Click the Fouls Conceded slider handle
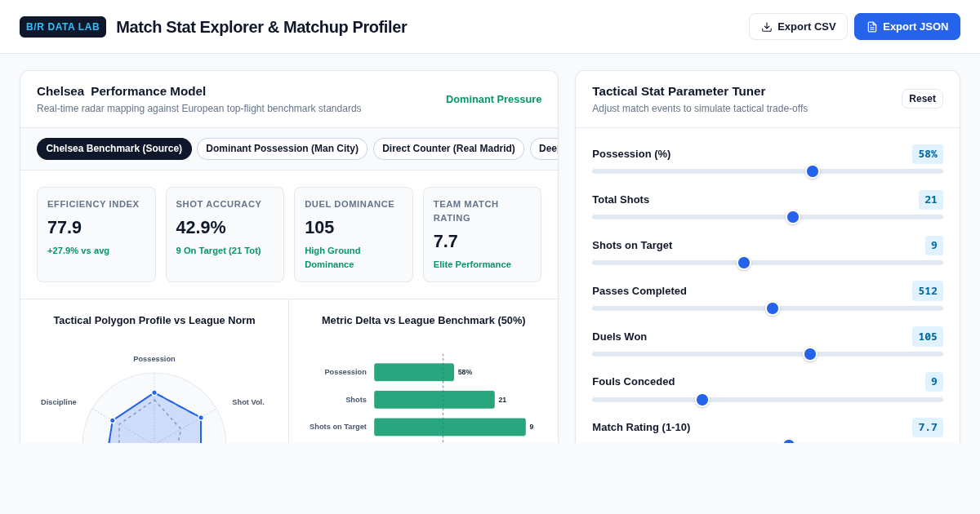The image size is (980, 514). 702,400
